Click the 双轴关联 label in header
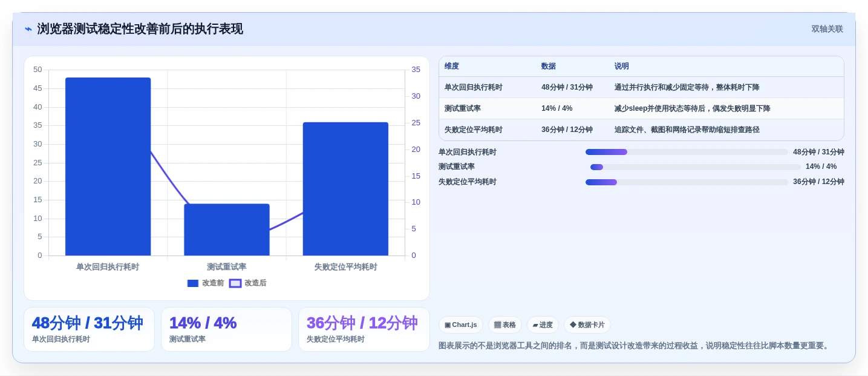 [x=827, y=29]
